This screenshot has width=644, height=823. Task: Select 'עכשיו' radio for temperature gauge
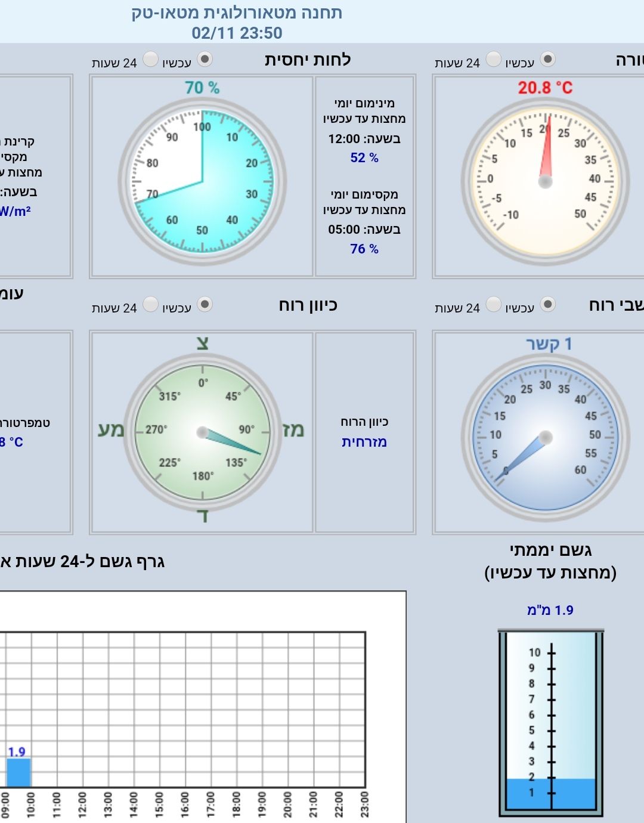pos(547,59)
